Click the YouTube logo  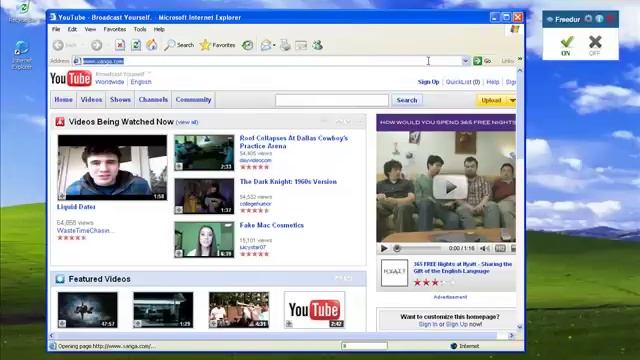[x=71, y=78]
